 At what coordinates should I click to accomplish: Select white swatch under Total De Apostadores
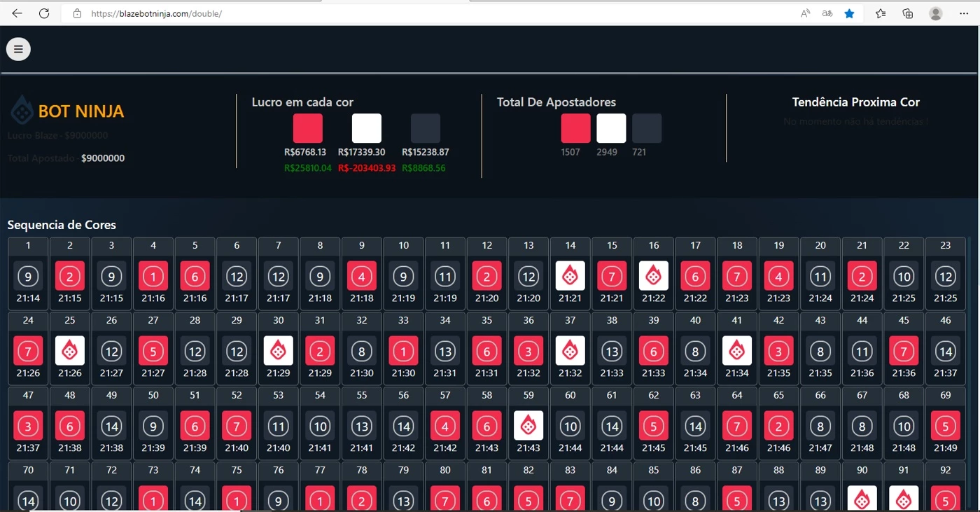coord(611,128)
